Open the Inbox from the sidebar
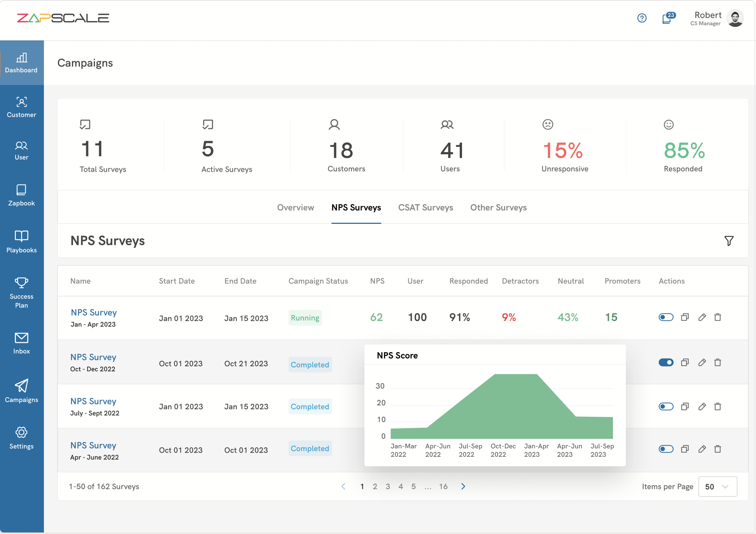 [x=22, y=343]
